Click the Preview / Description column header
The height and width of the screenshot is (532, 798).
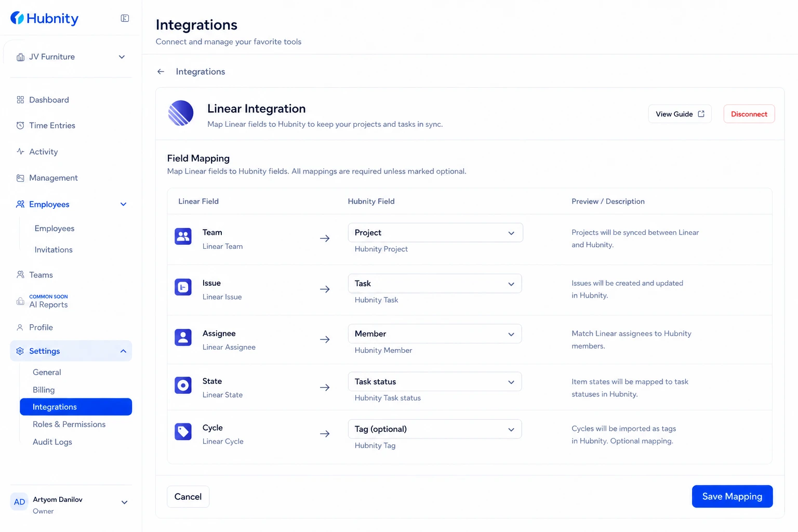608,202
